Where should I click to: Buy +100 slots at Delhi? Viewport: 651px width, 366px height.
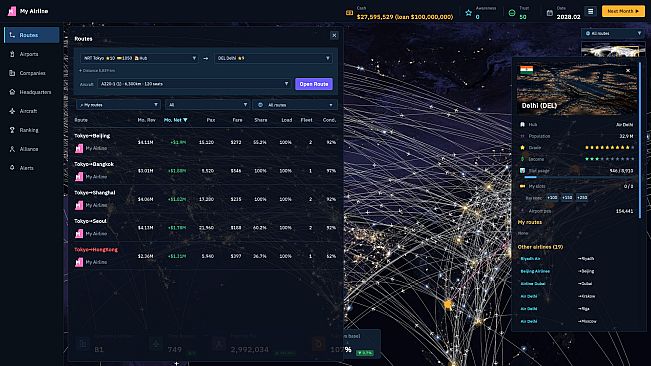(x=552, y=198)
